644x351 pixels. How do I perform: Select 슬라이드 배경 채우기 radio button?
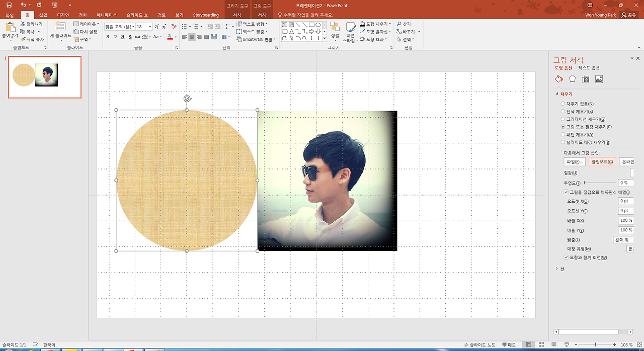pos(563,142)
